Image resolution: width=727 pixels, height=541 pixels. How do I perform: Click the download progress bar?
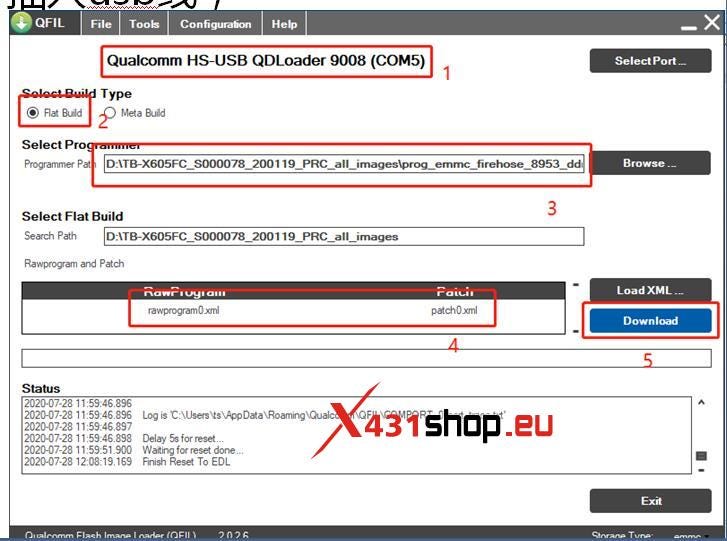[366, 359]
